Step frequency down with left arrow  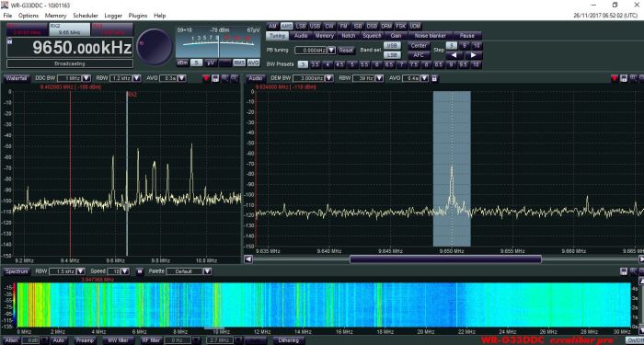pos(454,55)
